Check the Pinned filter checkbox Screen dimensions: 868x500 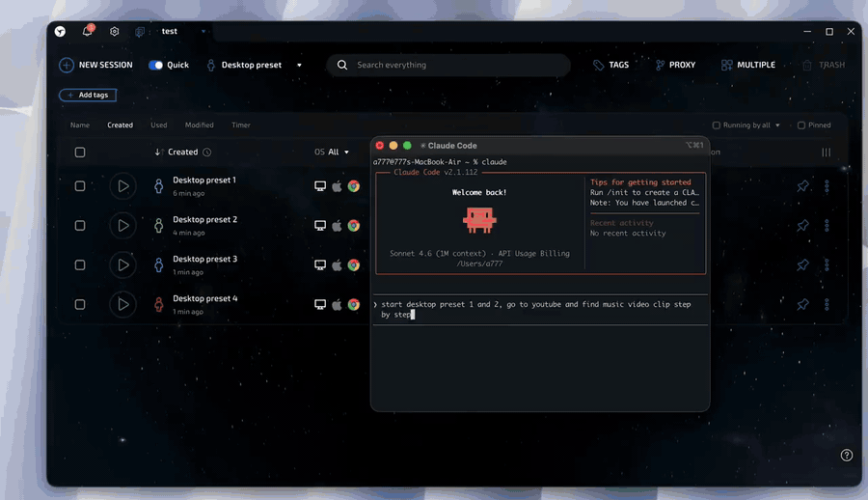[x=801, y=125]
